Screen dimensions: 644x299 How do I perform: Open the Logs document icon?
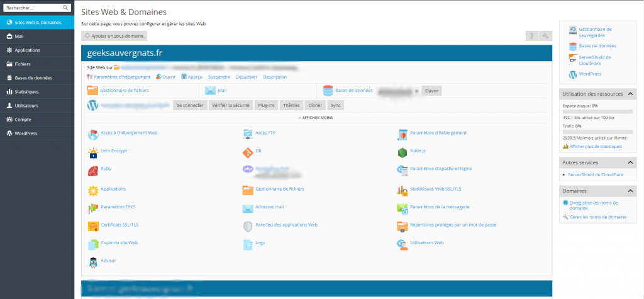click(x=247, y=243)
